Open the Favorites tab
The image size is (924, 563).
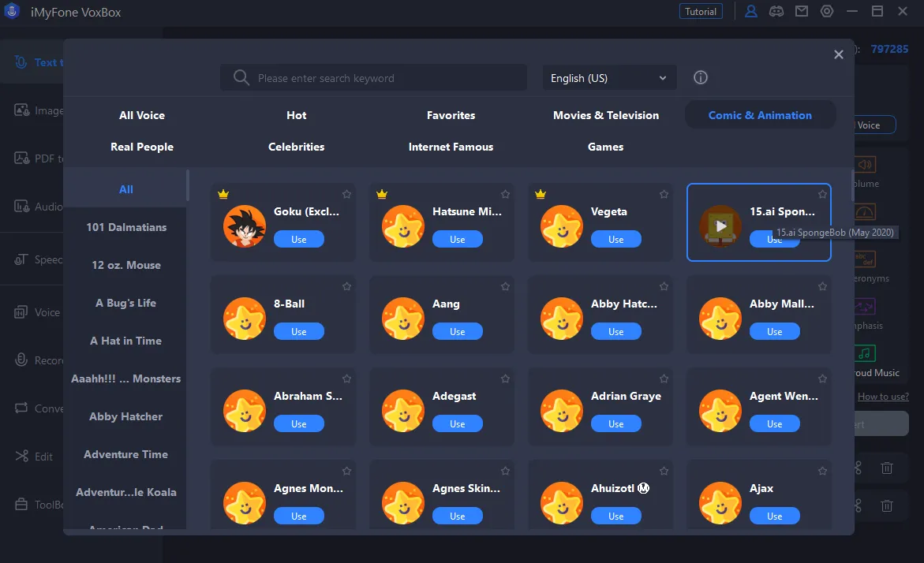pyautogui.click(x=451, y=115)
